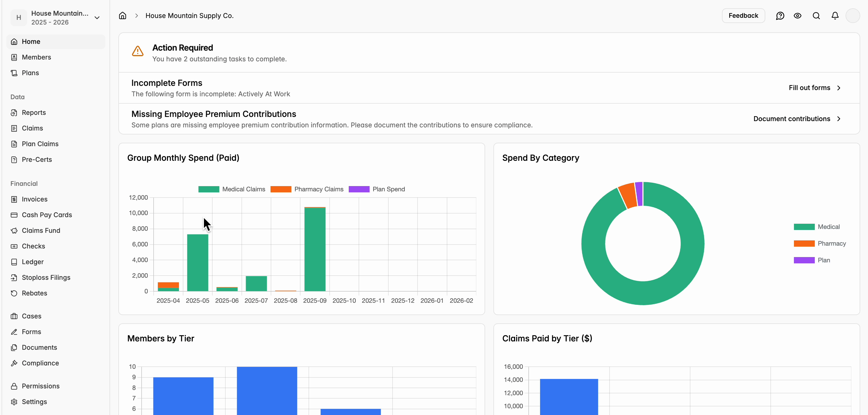The width and height of the screenshot is (868, 415).
Task: Click the Claims Fund piggy bank icon
Action: pyautogui.click(x=14, y=230)
